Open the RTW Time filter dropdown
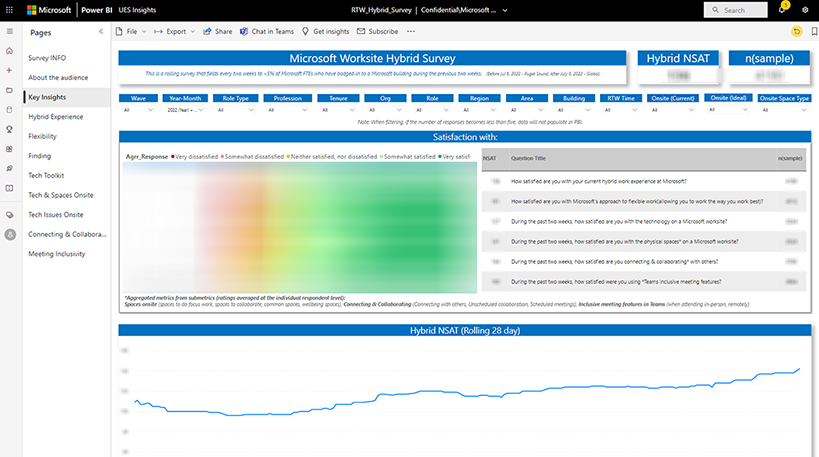Image resolution: width=819 pixels, height=457 pixels. [621, 110]
